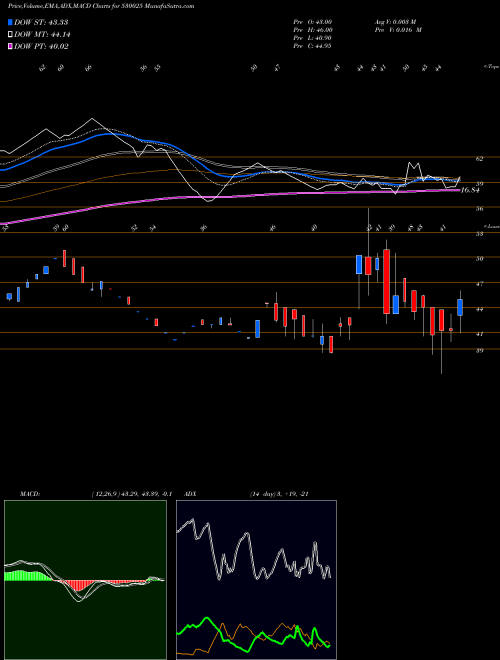Open the green MACD histogram chart panel
This screenshot has height=660, width=500.
click(85, 580)
